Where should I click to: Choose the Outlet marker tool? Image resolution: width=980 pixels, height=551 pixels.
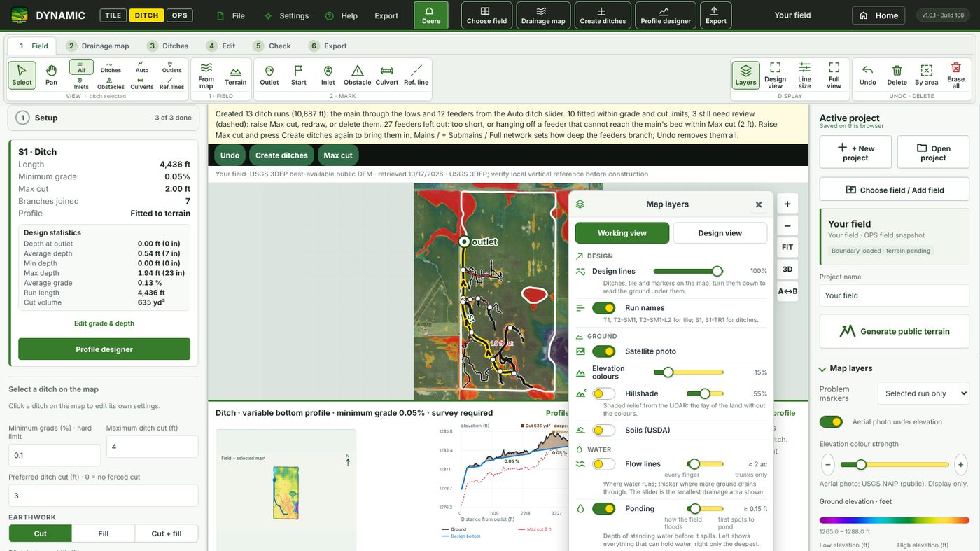(269, 74)
